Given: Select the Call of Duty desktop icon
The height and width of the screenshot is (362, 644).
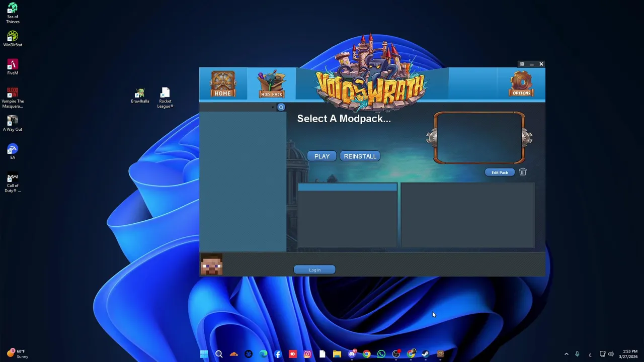Looking at the screenshot, I should 13,183.
